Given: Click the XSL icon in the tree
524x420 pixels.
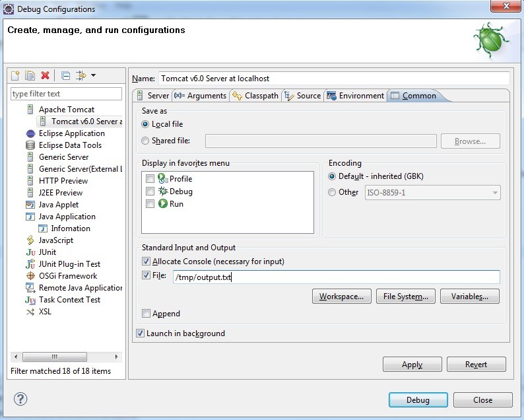Looking at the screenshot, I should (30, 312).
